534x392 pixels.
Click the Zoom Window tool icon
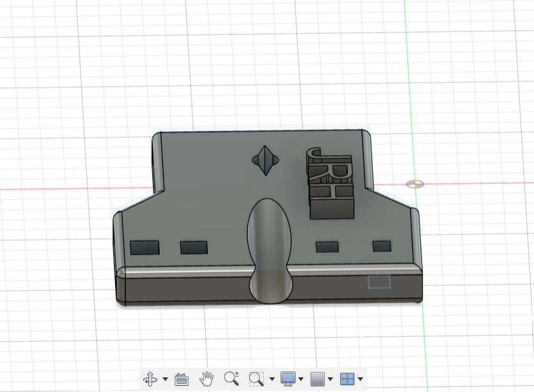(256, 379)
